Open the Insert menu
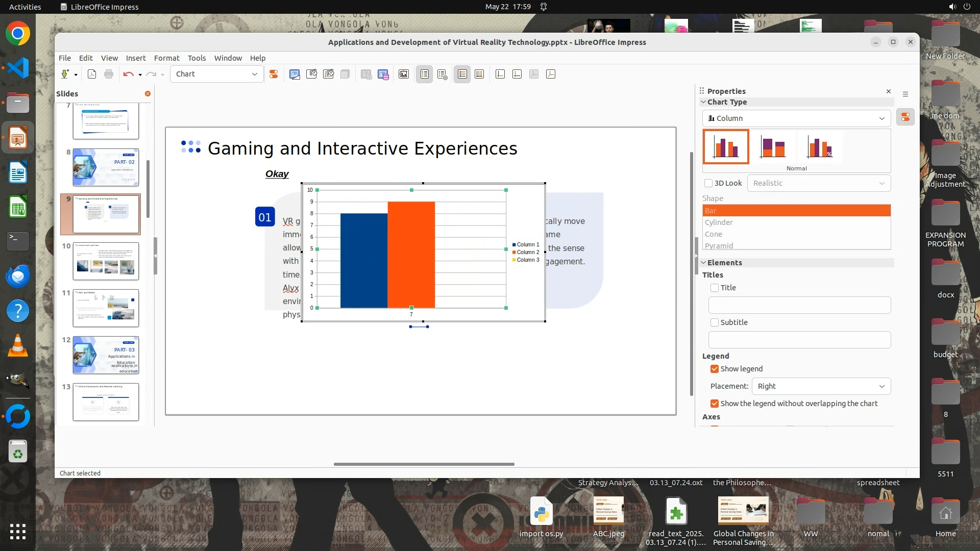This screenshot has width=980, height=551. [x=136, y=58]
